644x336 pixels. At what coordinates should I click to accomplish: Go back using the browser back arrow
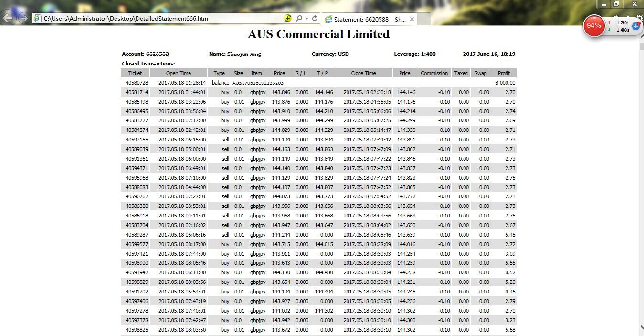click(x=8, y=18)
